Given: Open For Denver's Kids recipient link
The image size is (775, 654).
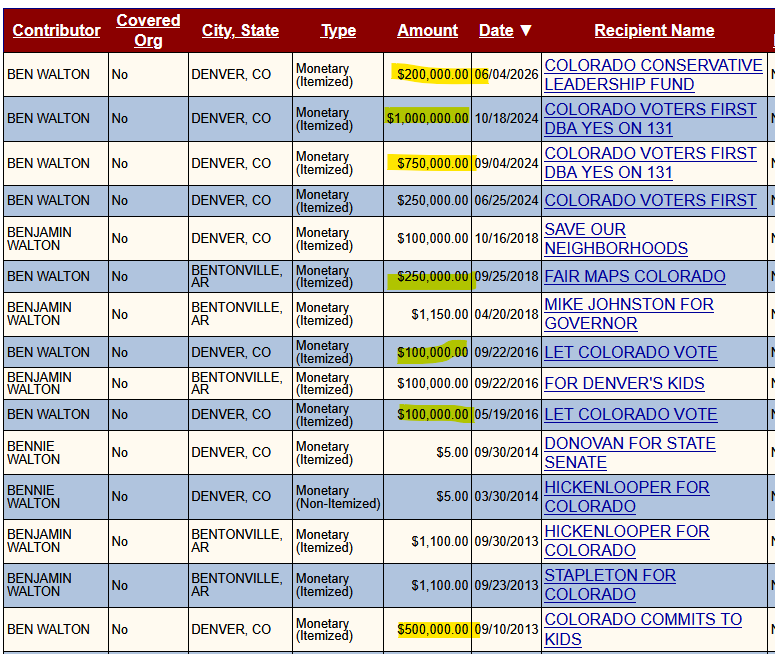Looking at the screenshot, I should coord(624,384).
